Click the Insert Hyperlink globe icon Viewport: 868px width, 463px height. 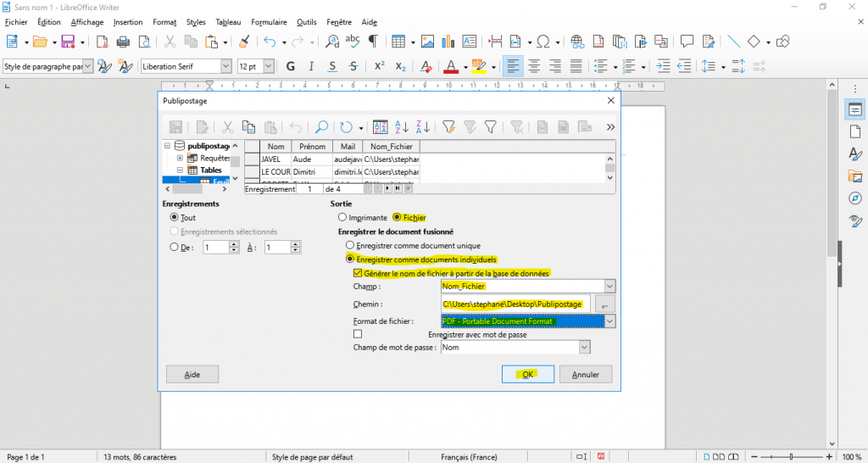[577, 42]
